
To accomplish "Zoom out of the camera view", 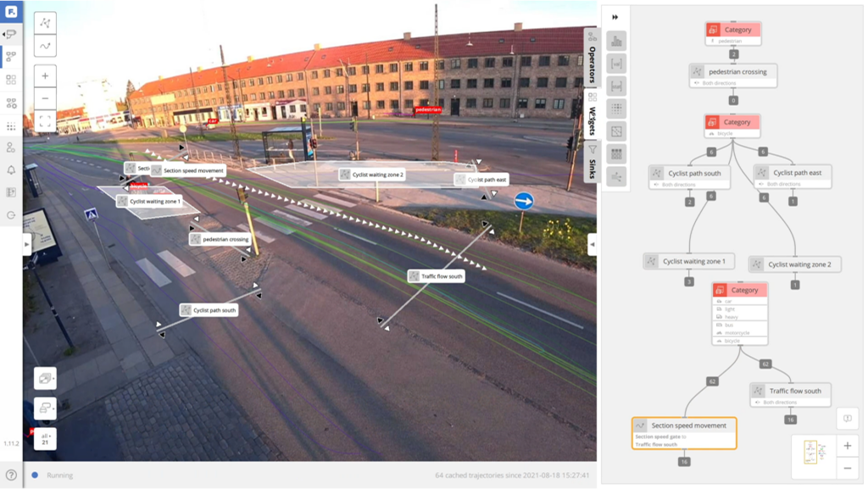I will pos(45,98).
